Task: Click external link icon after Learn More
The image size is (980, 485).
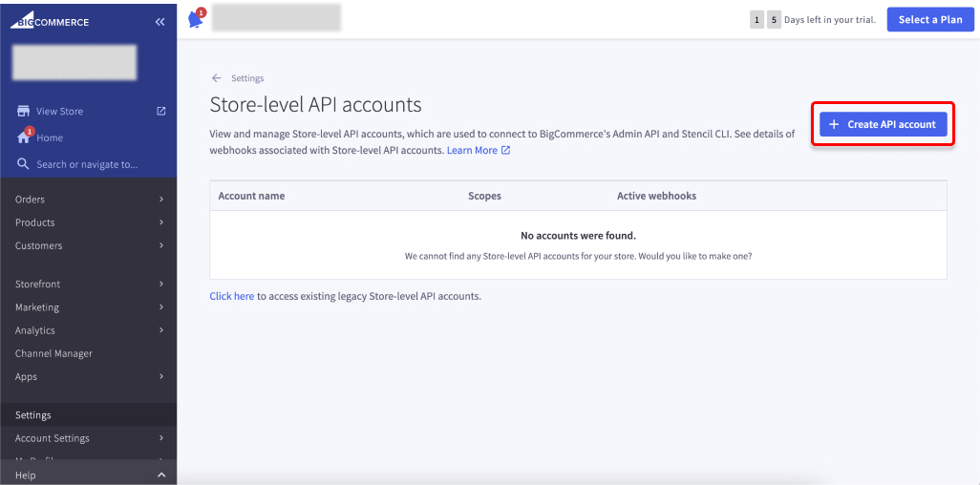Action: 505,151
